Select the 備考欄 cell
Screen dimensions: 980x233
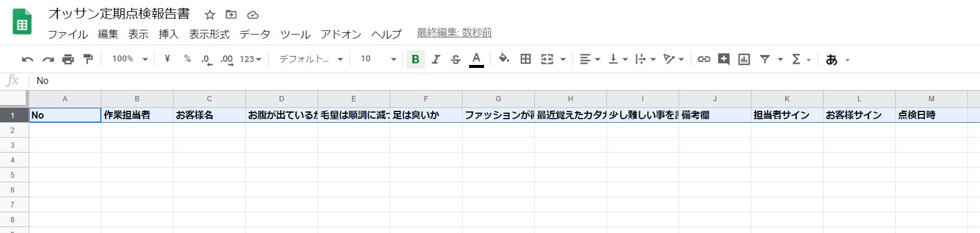[715, 115]
